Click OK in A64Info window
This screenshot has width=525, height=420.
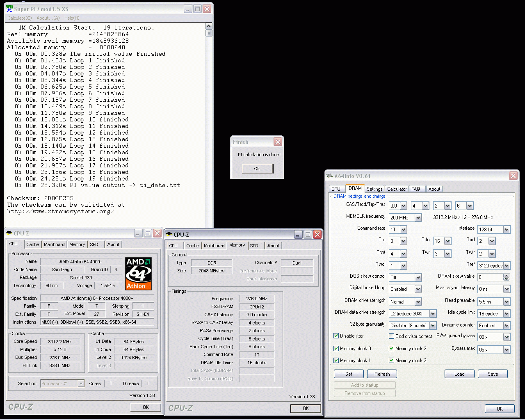tap(500, 409)
